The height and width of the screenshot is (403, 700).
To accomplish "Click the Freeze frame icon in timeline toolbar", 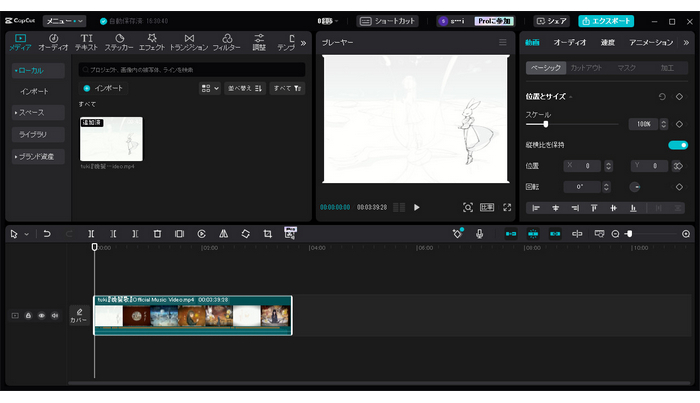I will (179, 234).
